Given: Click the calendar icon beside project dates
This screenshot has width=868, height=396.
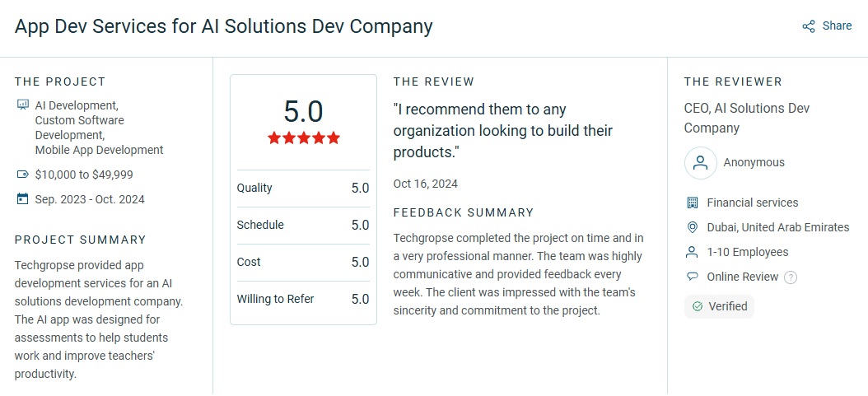Looking at the screenshot, I should pyautogui.click(x=23, y=199).
